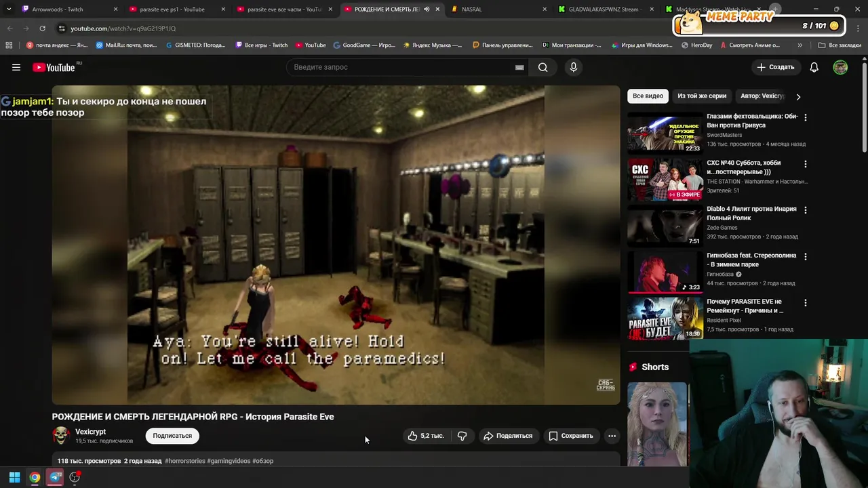868x488 pixels.
Task: Open Vexicrypt channel avatar
Action: (x=61, y=436)
